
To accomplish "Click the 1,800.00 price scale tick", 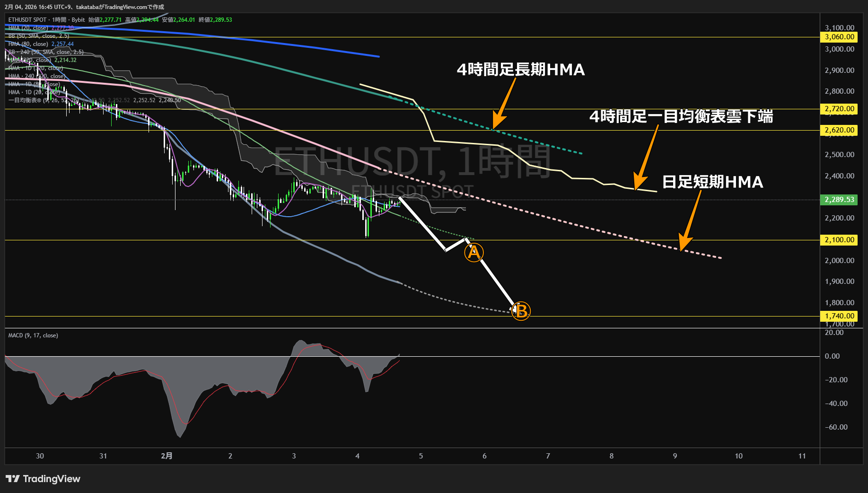I will point(840,303).
